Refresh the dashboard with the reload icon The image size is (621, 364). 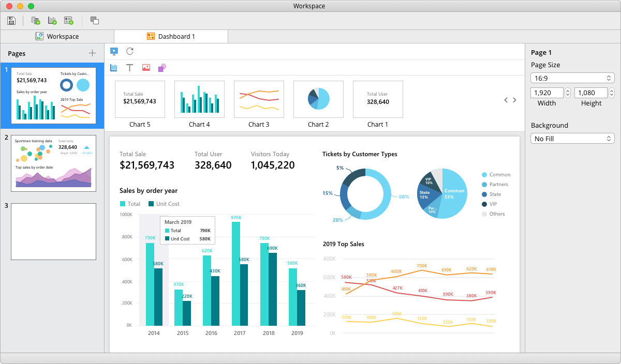coord(130,51)
